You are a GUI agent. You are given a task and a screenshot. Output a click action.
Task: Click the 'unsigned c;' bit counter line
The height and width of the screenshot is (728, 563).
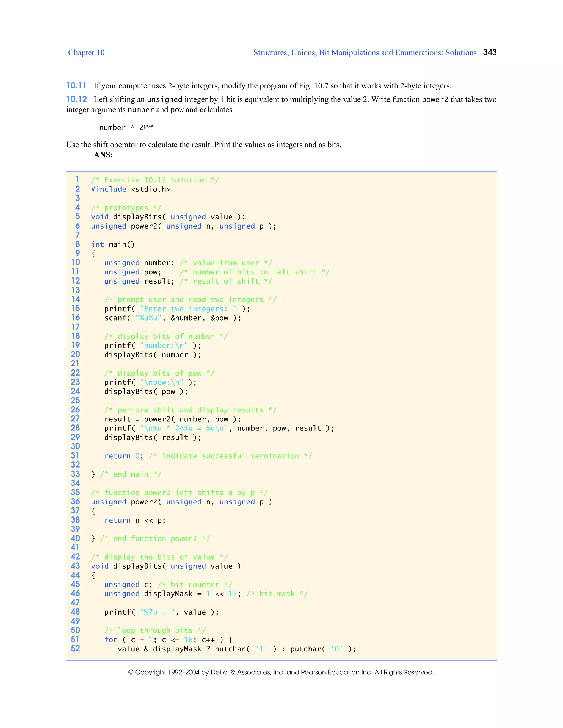tap(168, 585)
